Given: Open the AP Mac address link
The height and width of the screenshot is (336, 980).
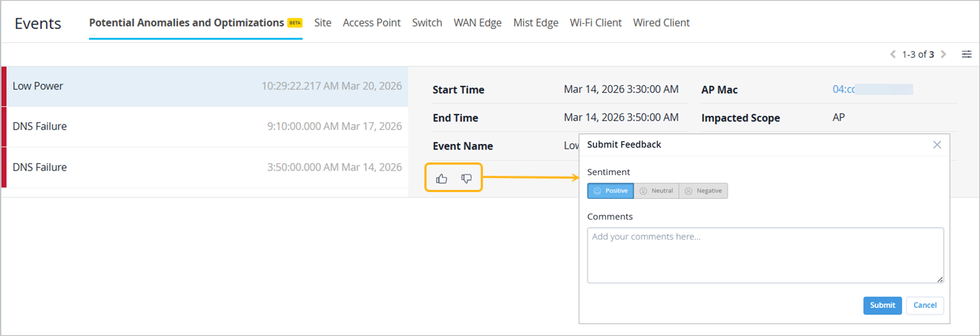Looking at the screenshot, I should click(x=844, y=89).
